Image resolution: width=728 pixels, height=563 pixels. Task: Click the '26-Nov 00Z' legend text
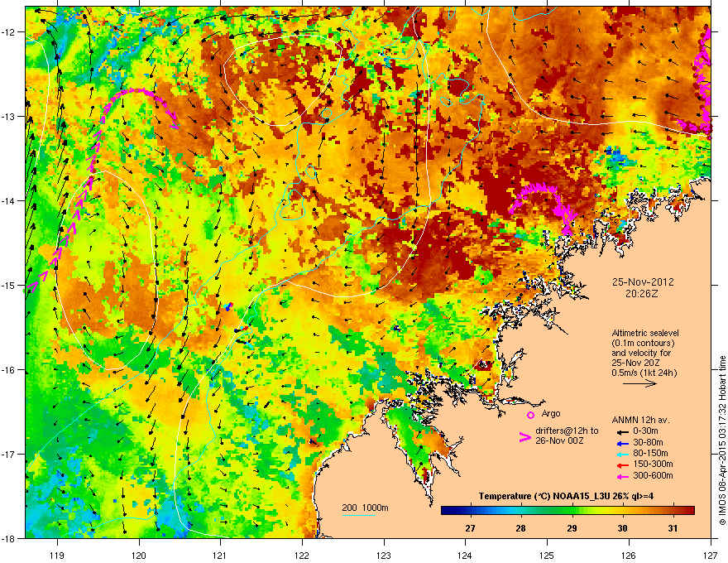point(559,440)
